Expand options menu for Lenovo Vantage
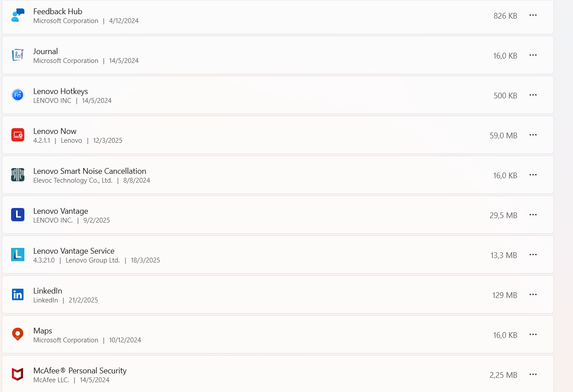The height and width of the screenshot is (392, 573). pos(533,215)
